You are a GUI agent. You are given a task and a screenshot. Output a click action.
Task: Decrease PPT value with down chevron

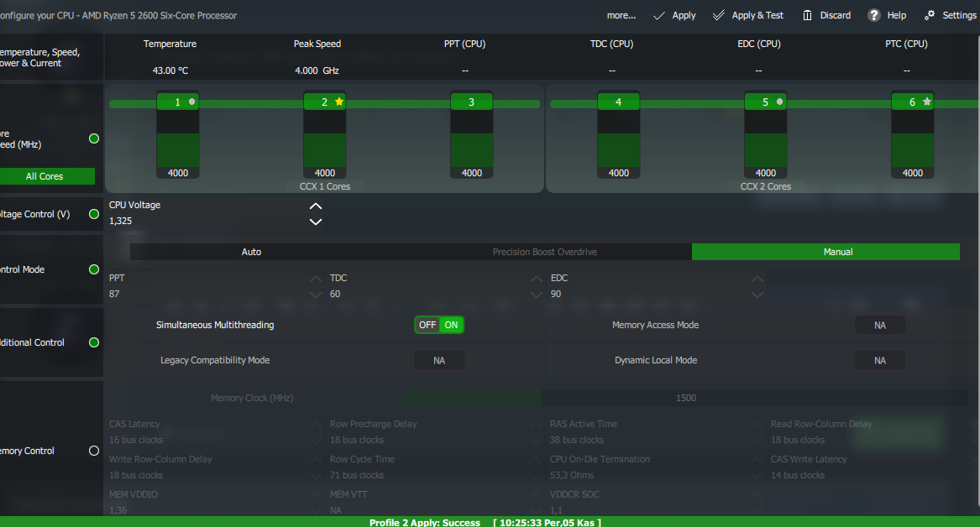click(316, 295)
